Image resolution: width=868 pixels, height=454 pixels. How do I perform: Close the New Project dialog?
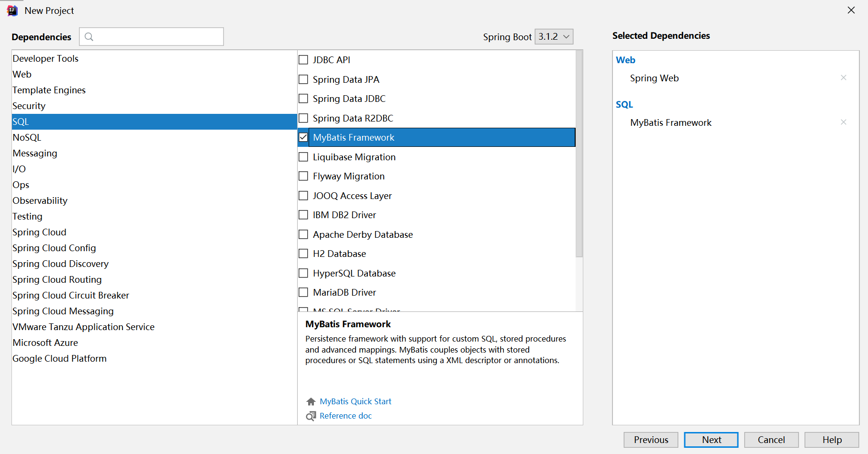click(x=851, y=10)
